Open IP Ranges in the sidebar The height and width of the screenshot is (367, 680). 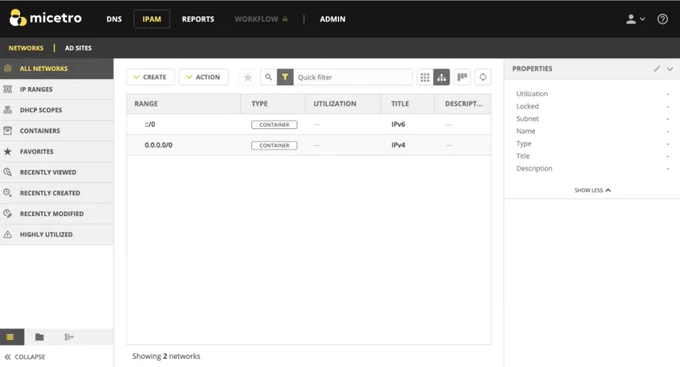pyautogui.click(x=57, y=89)
